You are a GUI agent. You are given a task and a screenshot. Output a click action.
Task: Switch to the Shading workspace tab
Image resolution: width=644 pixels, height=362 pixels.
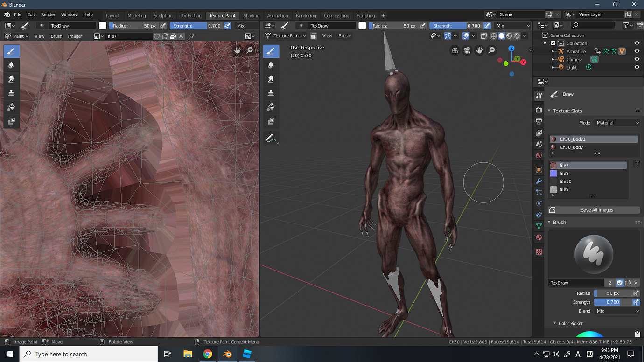click(251, 15)
